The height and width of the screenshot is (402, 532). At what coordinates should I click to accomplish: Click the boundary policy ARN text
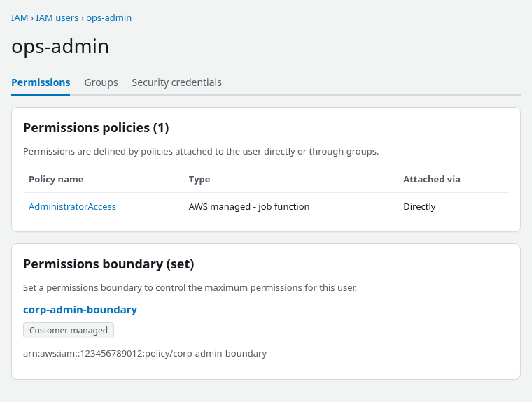click(x=145, y=354)
